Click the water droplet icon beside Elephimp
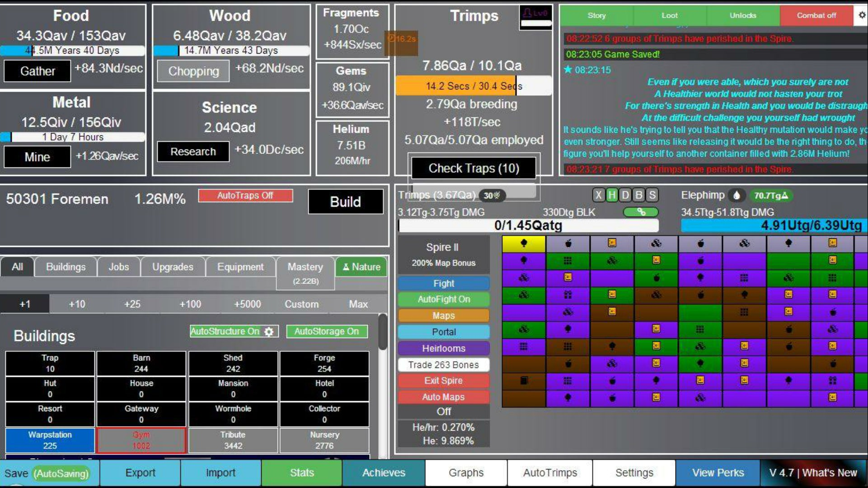The image size is (868, 488). coord(737,195)
